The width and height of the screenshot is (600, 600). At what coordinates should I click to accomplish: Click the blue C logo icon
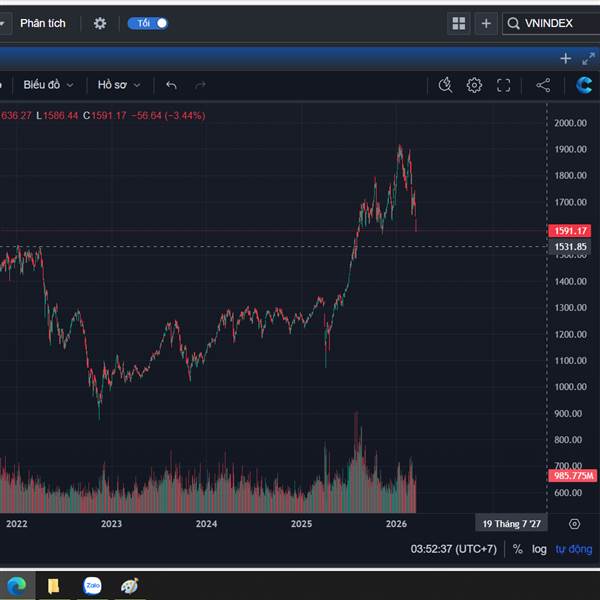584,85
